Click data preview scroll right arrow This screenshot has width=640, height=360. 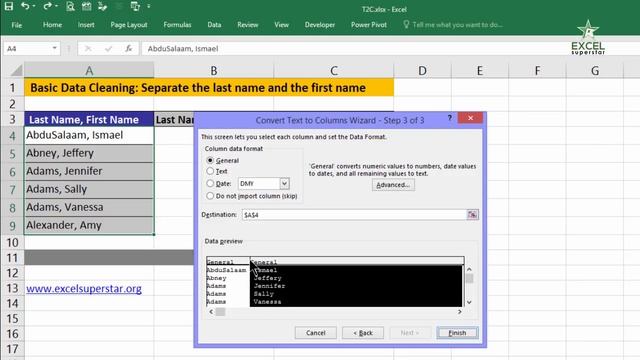460,312
